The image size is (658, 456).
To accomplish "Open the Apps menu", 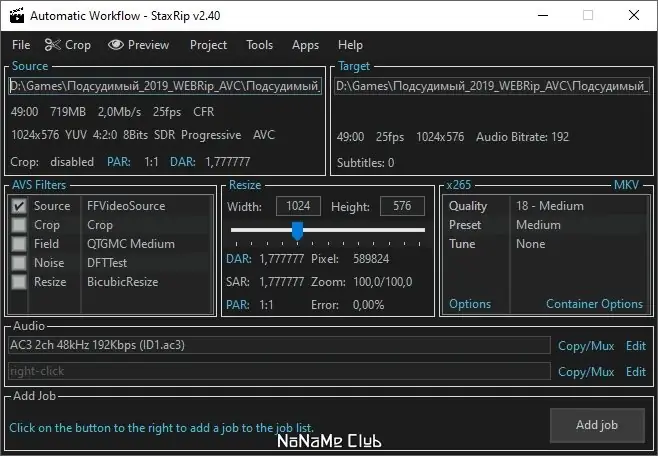I will [305, 44].
